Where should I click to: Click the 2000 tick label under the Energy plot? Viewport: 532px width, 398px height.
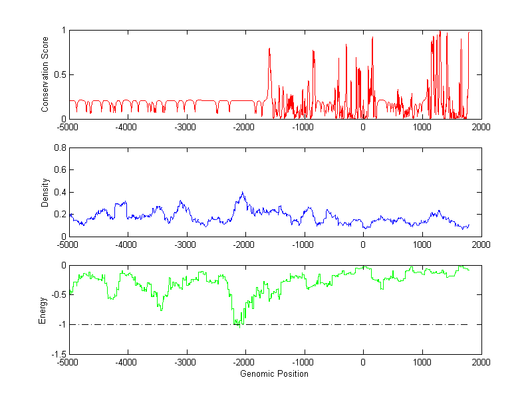(481, 363)
